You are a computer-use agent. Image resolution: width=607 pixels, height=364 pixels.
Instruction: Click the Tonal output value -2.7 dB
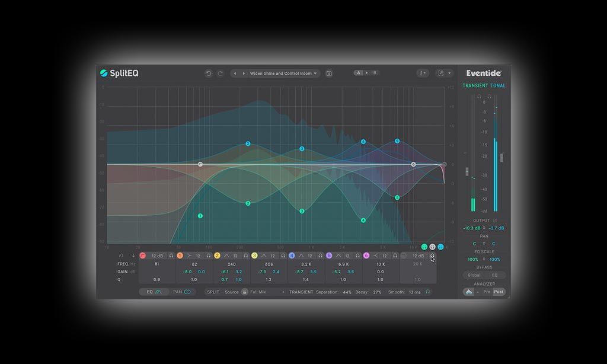[x=496, y=228]
